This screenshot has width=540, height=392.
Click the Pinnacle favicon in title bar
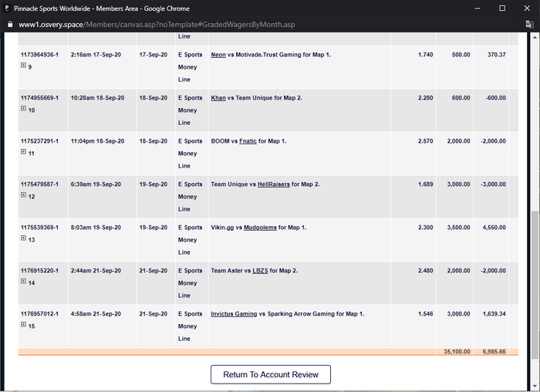pyautogui.click(x=6, y=8)
